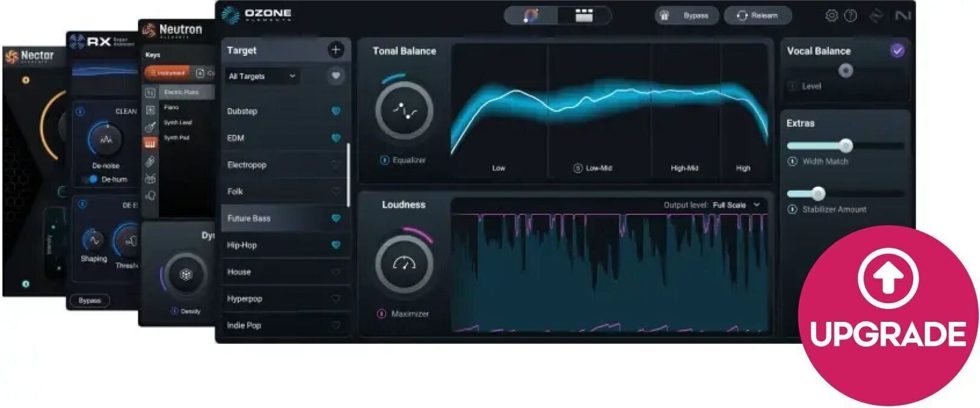The image size is (980, 408).
Task: Favorite the Folk target heart
Action: click(335, 191)
